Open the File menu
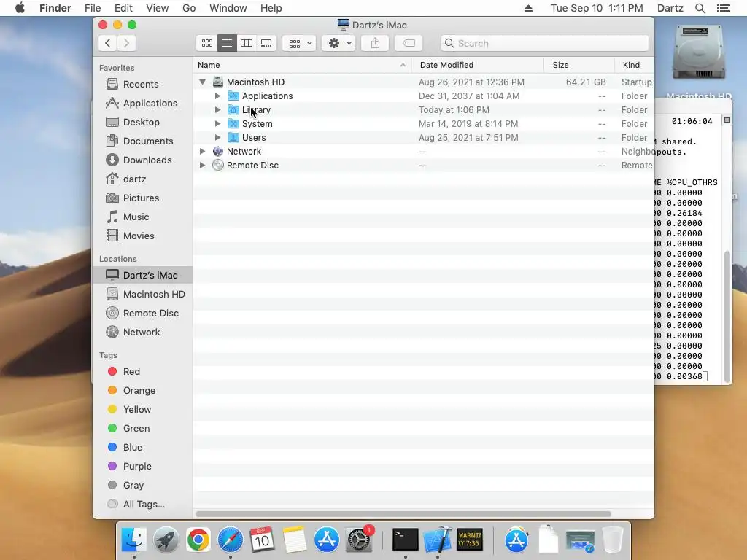The image size is (747, 560). click(93, 8)
